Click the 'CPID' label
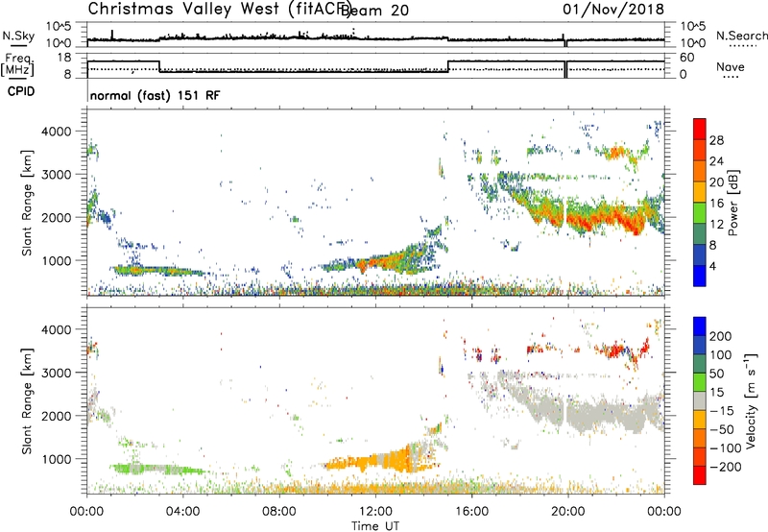This screenshot has width=768, height=532. (x=21, y=91)
